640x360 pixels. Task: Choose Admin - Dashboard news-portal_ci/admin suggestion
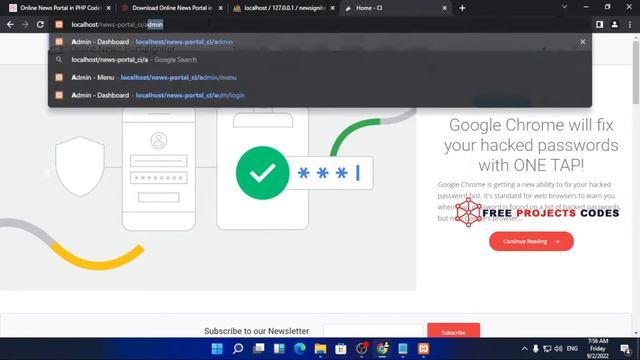[x=320, y=42]
